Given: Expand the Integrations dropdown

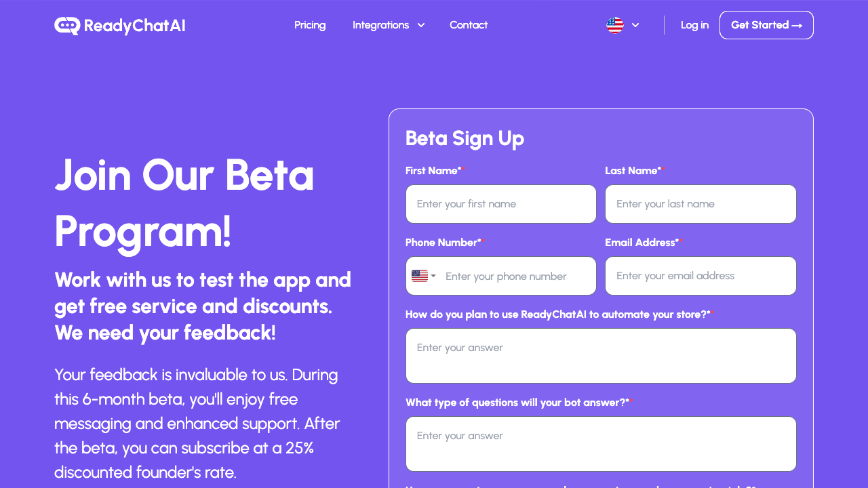Looking at the screenshot, I should click(389, 25).
